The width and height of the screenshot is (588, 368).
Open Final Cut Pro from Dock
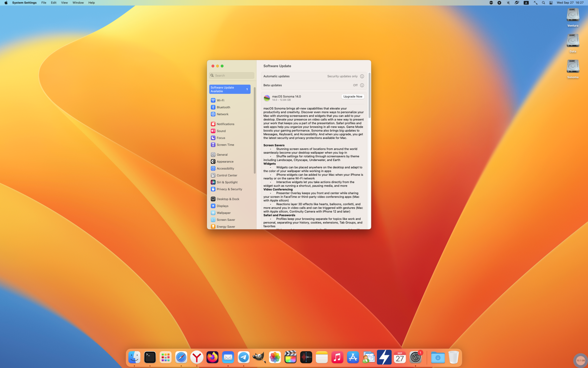pos(290,357)
